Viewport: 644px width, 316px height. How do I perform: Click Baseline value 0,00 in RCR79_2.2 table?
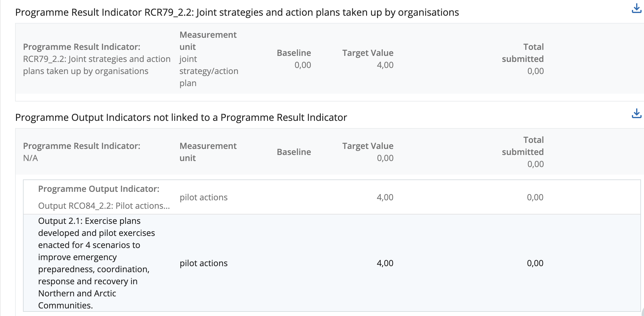303,65
